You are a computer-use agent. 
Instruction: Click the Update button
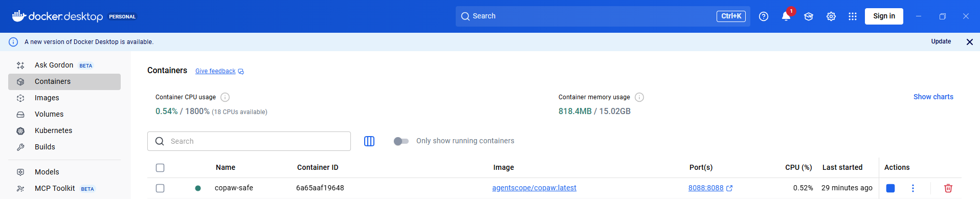941,41
